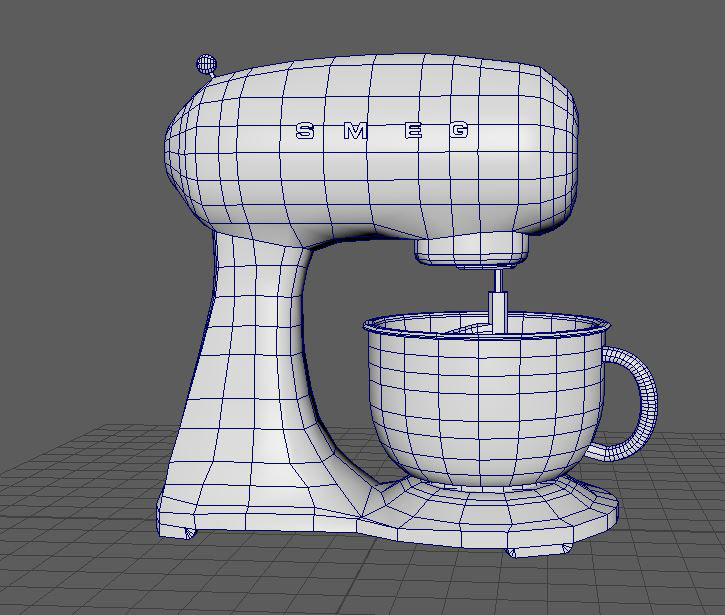Select the round base plate under the bowl

(490, 513)
